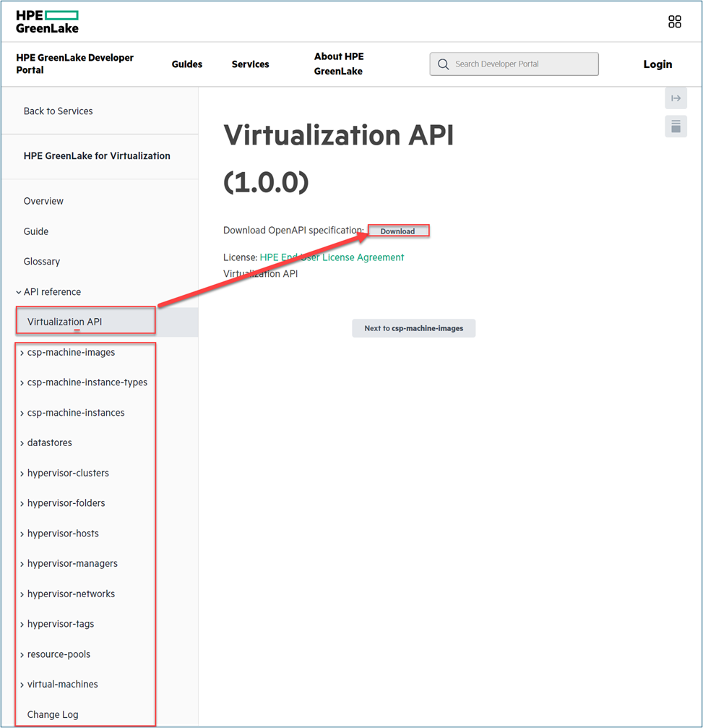This screenshot has height=728, width=703.
Task: Expand csp-machine-instance-types chevron
Action: click(x=22, y=382)
